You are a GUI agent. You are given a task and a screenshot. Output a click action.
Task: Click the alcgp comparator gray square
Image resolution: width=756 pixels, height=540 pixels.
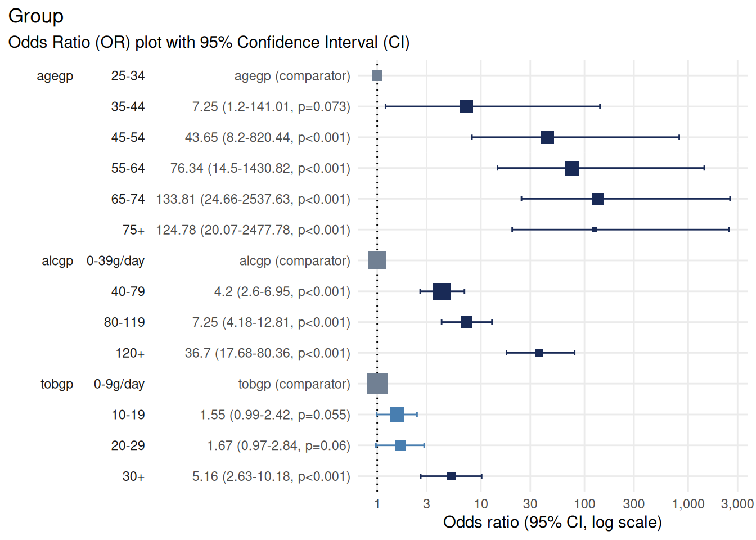coord(377,260)
